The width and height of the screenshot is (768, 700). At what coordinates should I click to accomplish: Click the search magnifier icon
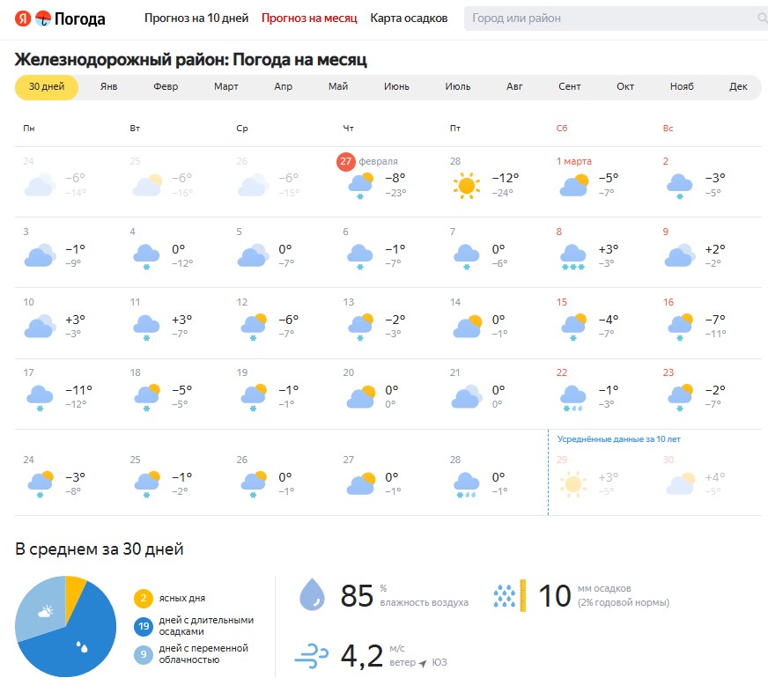click(x=762, y=18)
